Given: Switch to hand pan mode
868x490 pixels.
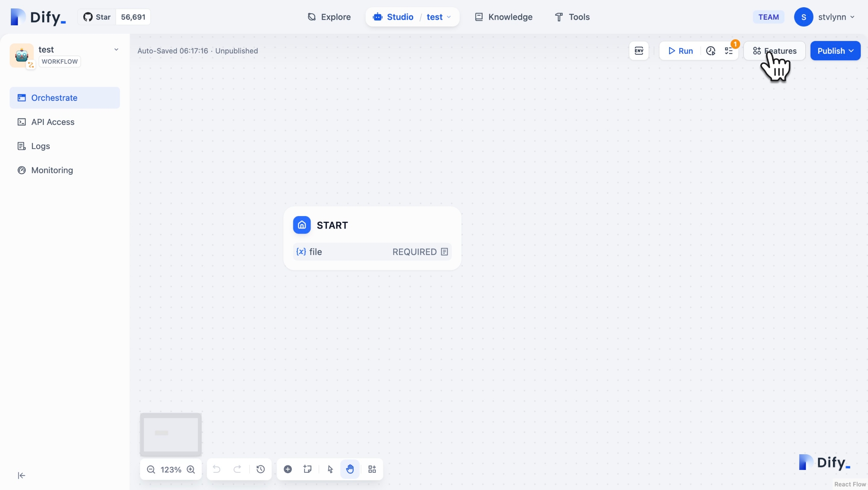Looking at the screenshot, I should (x=350, y=470).
